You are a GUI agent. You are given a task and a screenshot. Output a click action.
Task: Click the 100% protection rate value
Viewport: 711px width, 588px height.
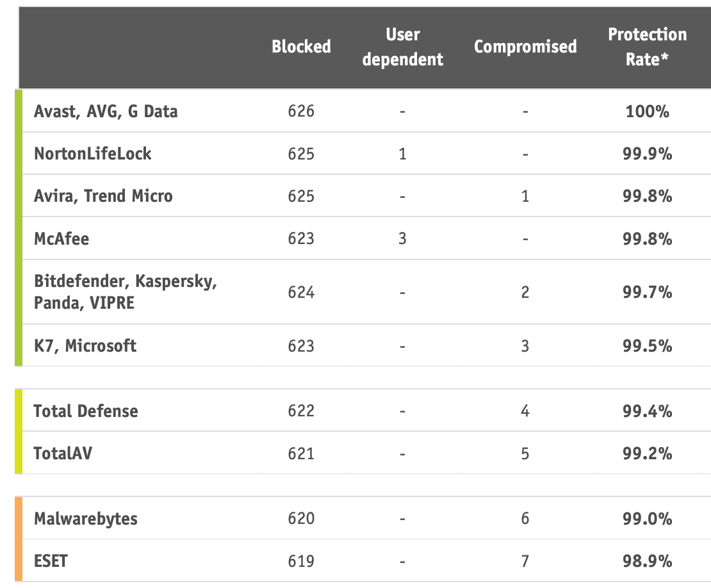647,111
